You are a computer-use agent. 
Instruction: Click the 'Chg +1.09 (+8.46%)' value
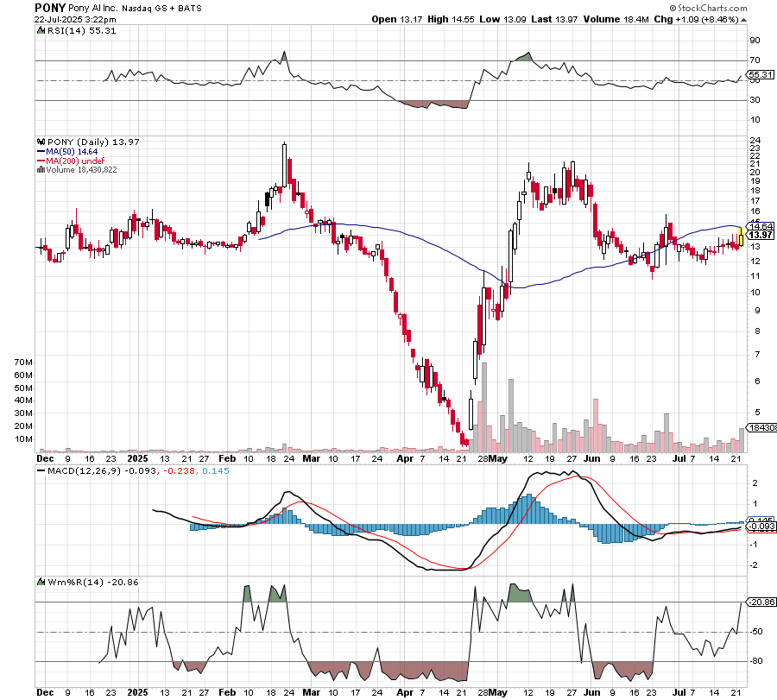point(696,19)
